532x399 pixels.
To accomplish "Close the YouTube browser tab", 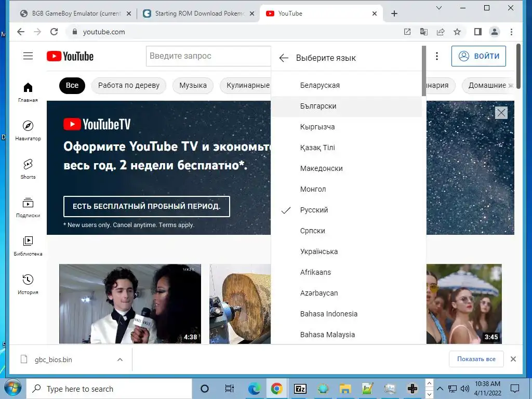I will pyautogui.click(x=374, y=14).
